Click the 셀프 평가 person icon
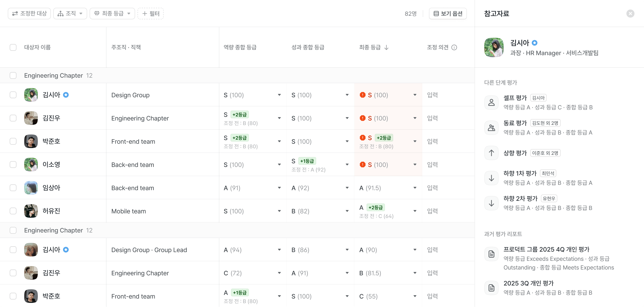Screen dimensions: 644x307 491,102
